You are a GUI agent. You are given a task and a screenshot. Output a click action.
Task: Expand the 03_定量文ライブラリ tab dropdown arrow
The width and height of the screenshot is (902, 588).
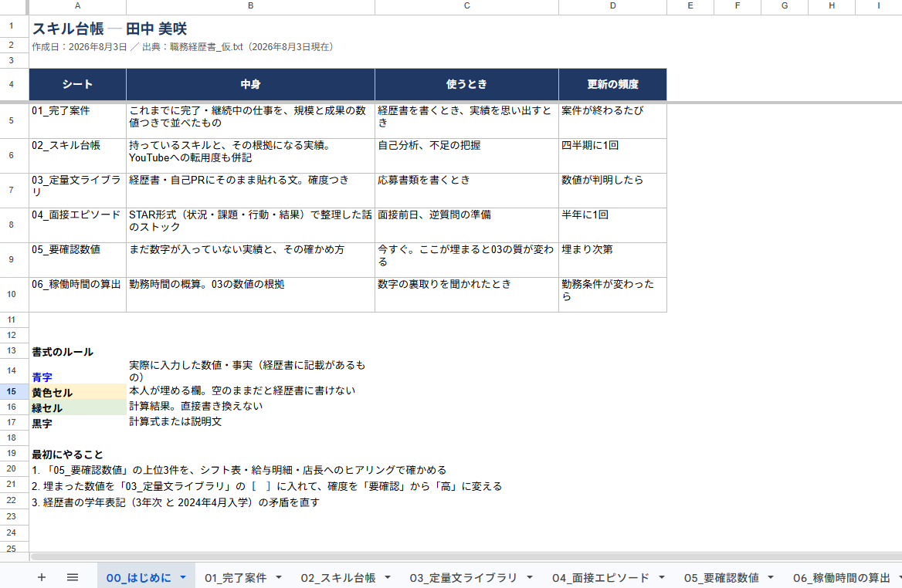click(530, 577)
